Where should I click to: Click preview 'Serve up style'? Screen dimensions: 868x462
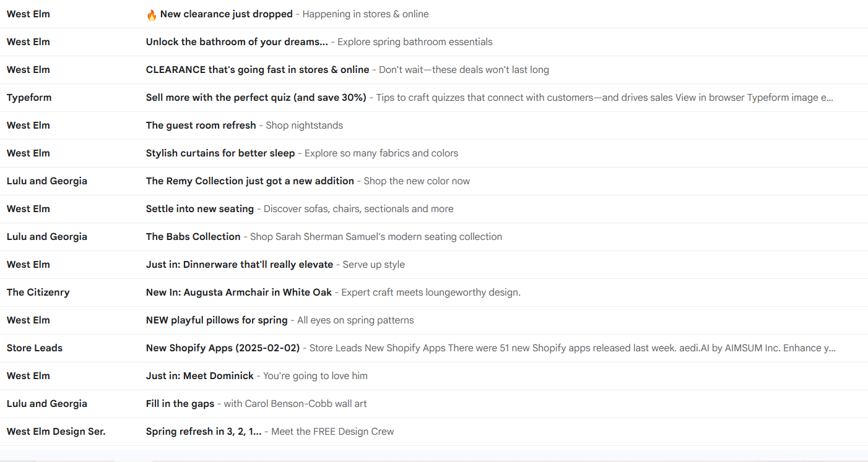[x=374, y=265]
